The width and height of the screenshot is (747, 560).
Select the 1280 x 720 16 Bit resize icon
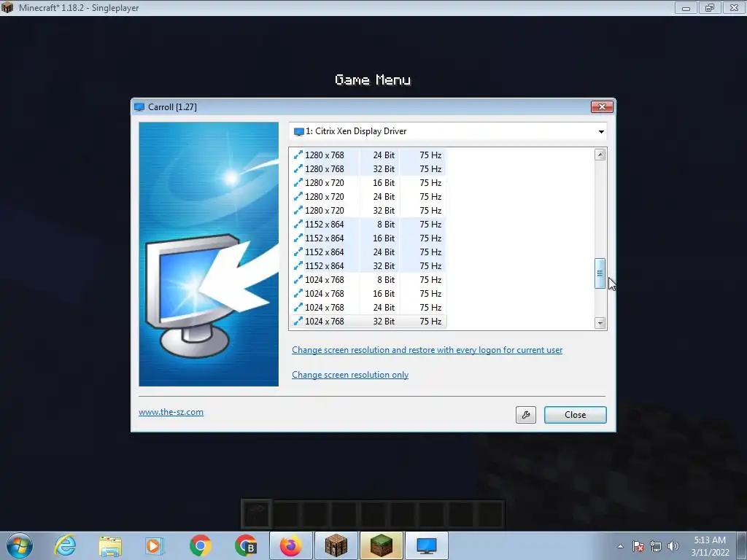tap(298, 182)
